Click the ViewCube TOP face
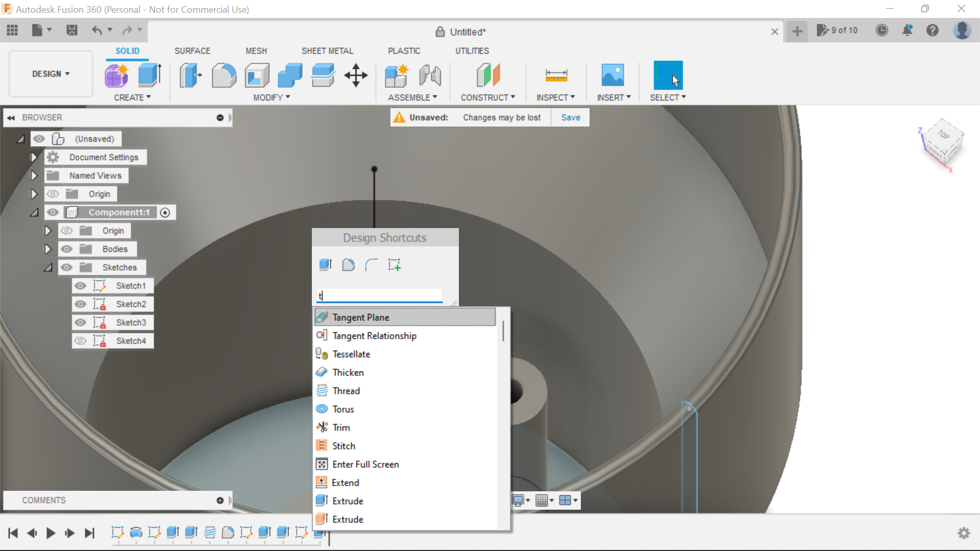 pyautogui.click(x=943, y=134)
